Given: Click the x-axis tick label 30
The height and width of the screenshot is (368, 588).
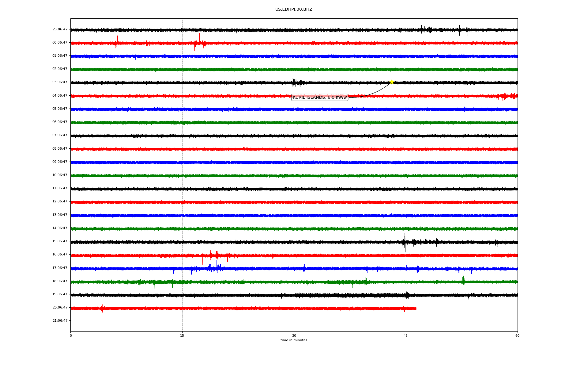Looking at the screenshot, I should [x=294, y=336].
